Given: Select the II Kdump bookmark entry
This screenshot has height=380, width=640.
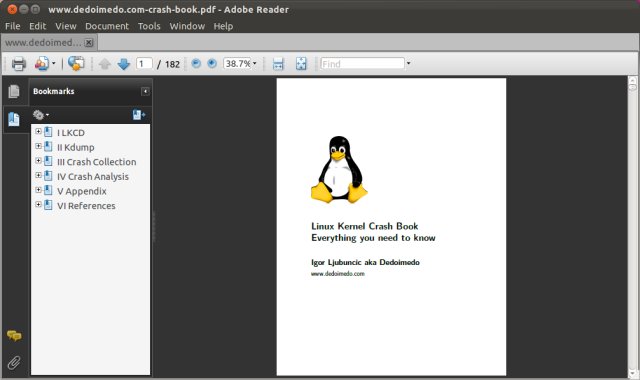Looking at the screenshot, I should (x=76, y=147).
